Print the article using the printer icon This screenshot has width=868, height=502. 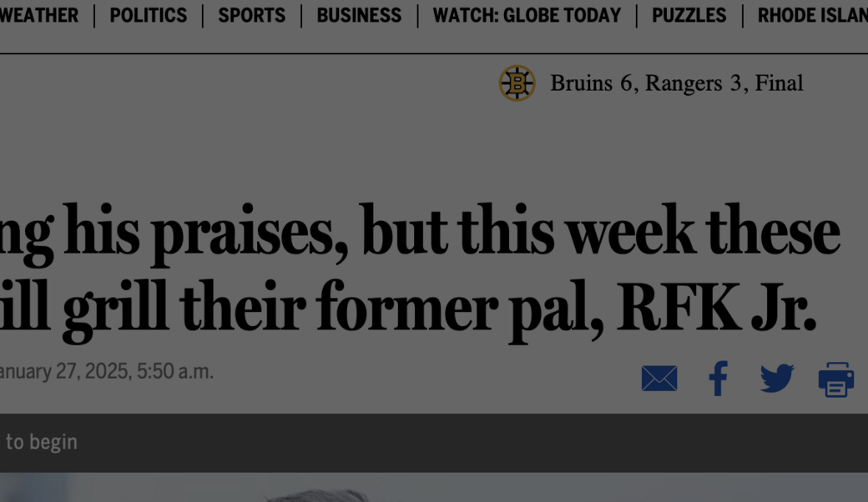[835, 379]
